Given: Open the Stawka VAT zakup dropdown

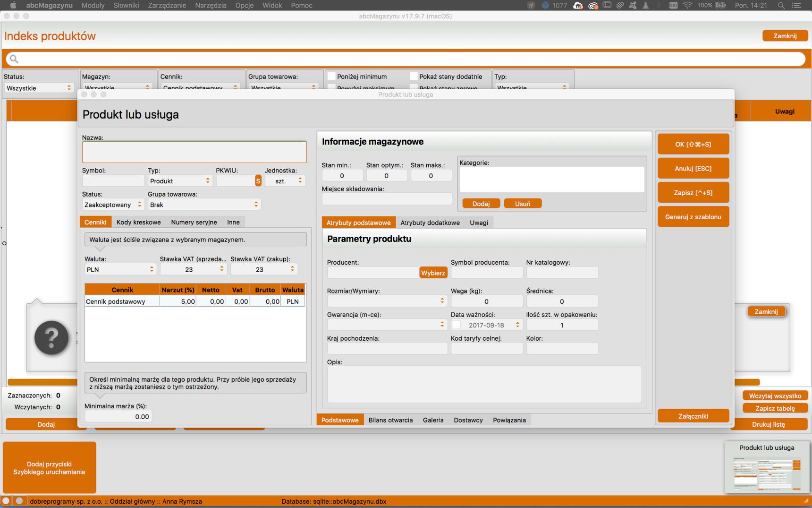Looking at the screenshot, I should (264, 269).
